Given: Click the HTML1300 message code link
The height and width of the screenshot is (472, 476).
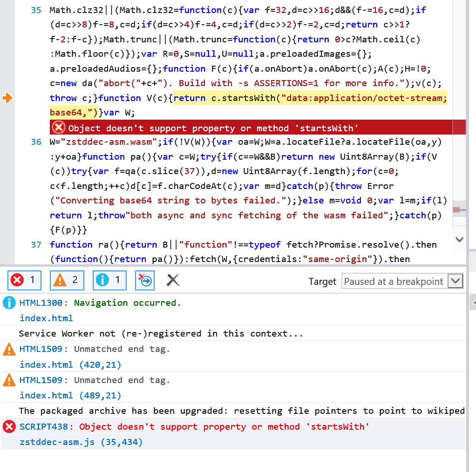Looking at the screenshot, I should [x=41, y=303].
